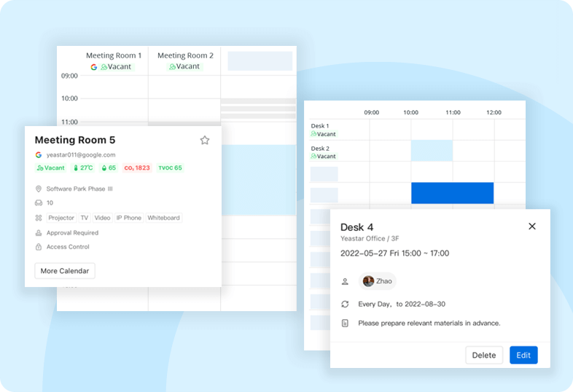Click Zhao user chip
573x392 pixels.
[377, 281]
